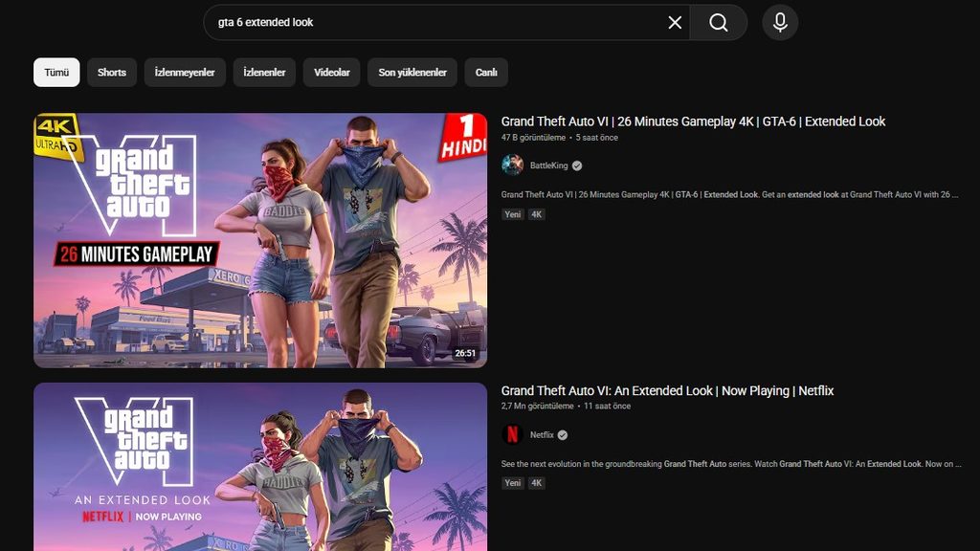This screenshot has width=980, height=551.
Task: Select the Canlı filter chip
Action: point(486,73)
